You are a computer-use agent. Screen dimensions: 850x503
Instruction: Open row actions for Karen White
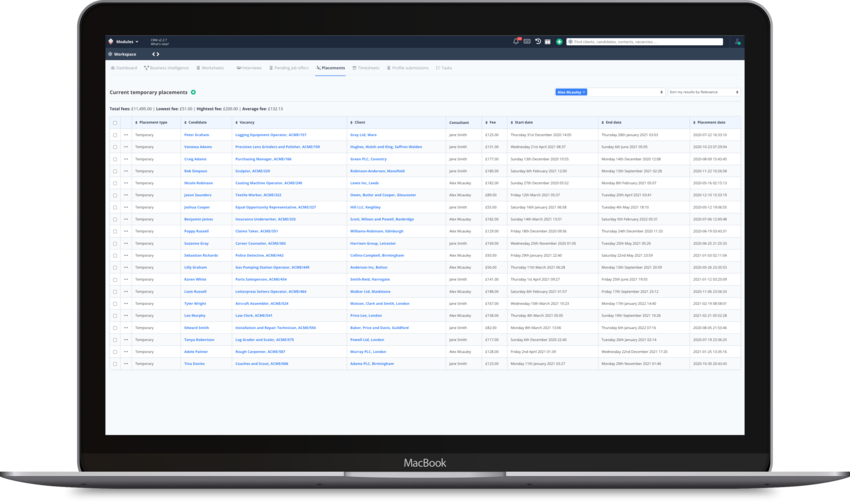pyautogui.click(x=126, y=279)
